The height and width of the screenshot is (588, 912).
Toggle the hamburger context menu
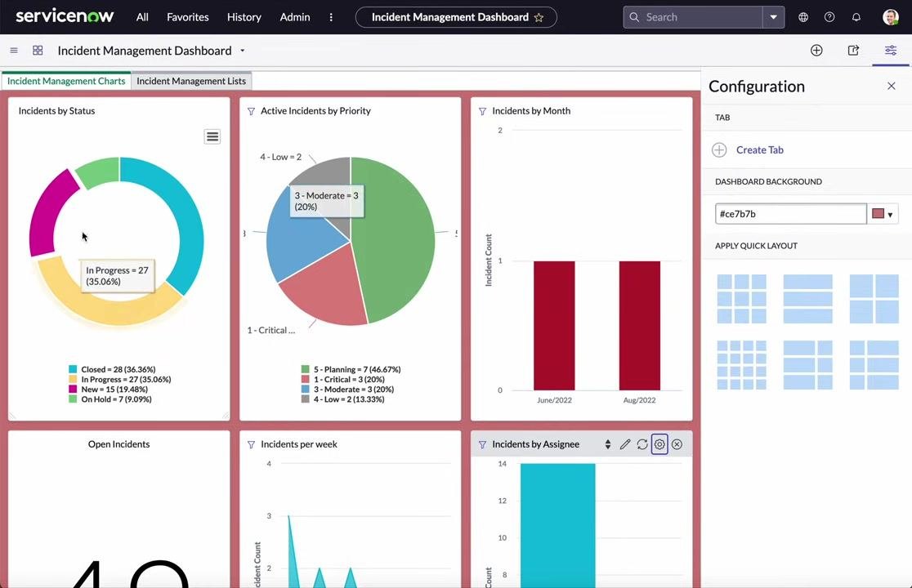14,51
